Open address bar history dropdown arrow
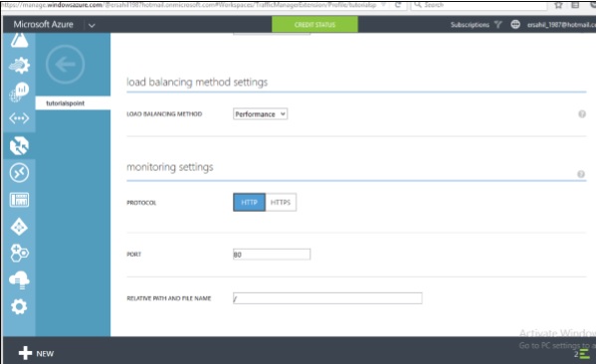This screenshot has height=364, width=596. [384, 5]
